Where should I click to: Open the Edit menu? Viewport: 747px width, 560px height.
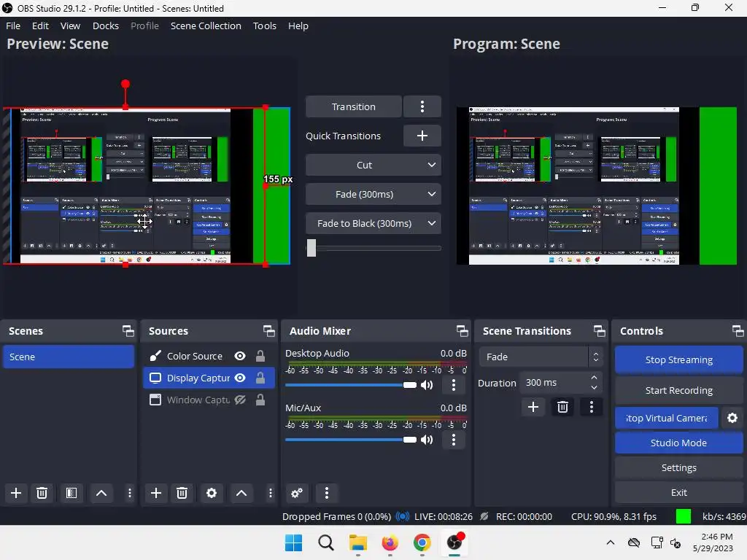(x=41, y=26)
